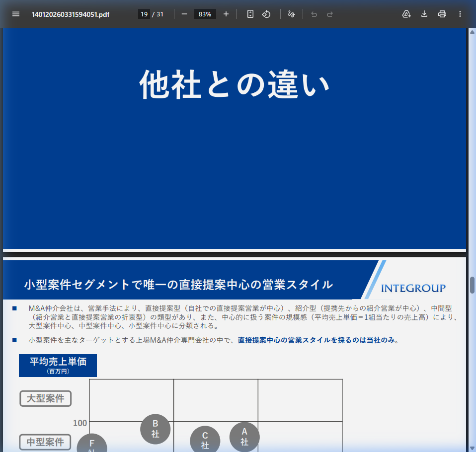Toggle fit to page view
This screenshot has height=452, width=476.
pos(250,14)
